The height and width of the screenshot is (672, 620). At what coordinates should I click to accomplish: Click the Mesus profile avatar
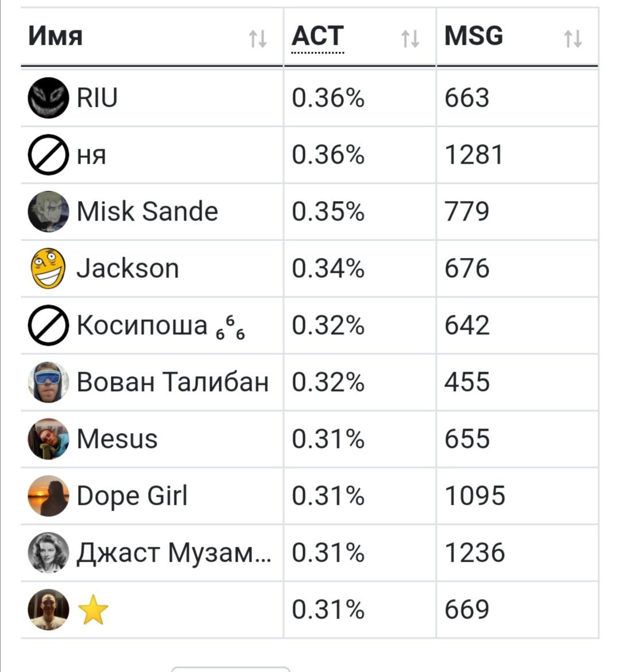(48, 439)
